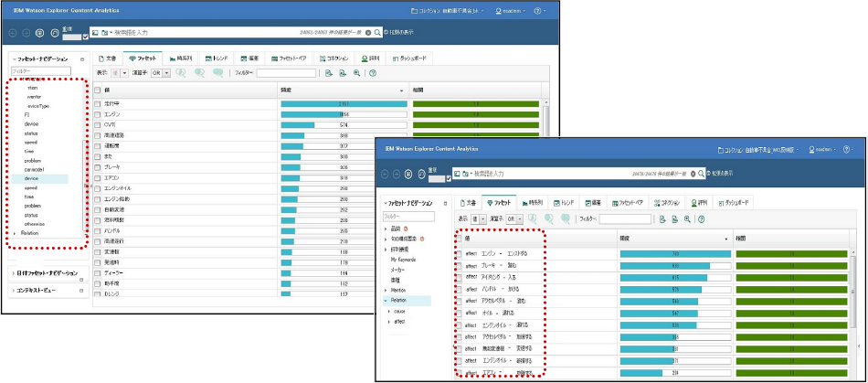Image resolution: width=868 pixels, height=383 pixels.
Task: Click the back window facet tree scrollbar
Action: pos(85,186)
